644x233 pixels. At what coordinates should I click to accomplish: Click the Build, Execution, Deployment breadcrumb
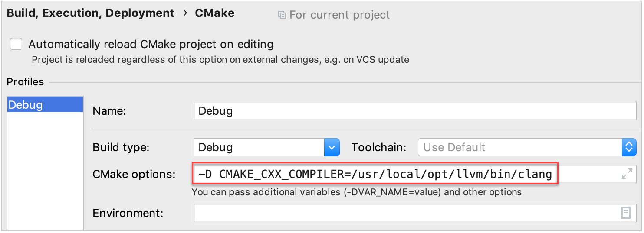pyautogui.click(x=90, y=13)
